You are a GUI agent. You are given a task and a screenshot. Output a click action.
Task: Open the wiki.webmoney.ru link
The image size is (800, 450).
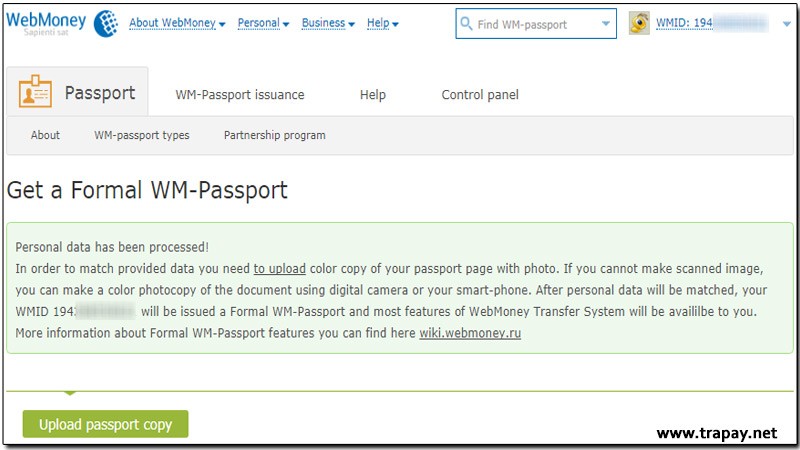click(470, 333)
